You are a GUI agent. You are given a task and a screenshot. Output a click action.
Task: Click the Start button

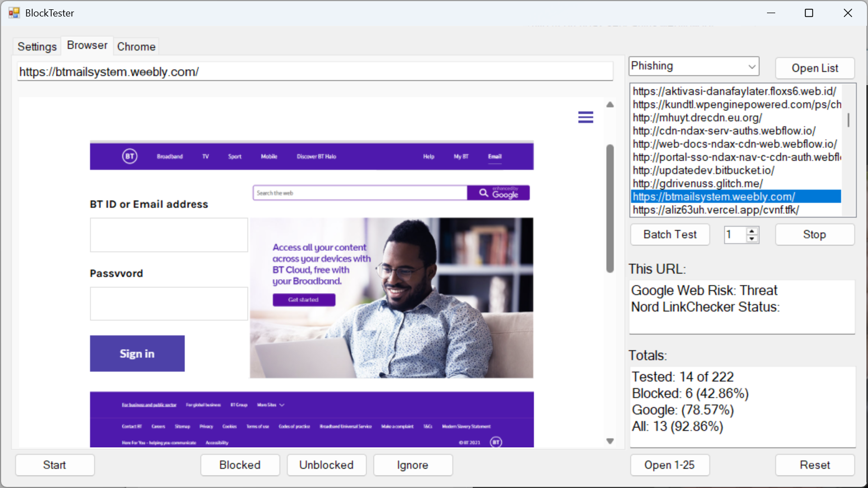(55, 465)
